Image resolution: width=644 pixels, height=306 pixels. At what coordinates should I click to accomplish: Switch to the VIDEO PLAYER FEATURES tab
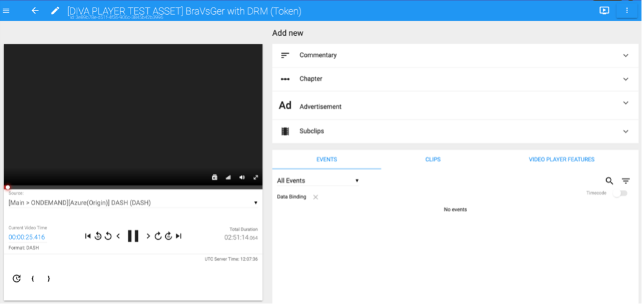coord(562,159)
